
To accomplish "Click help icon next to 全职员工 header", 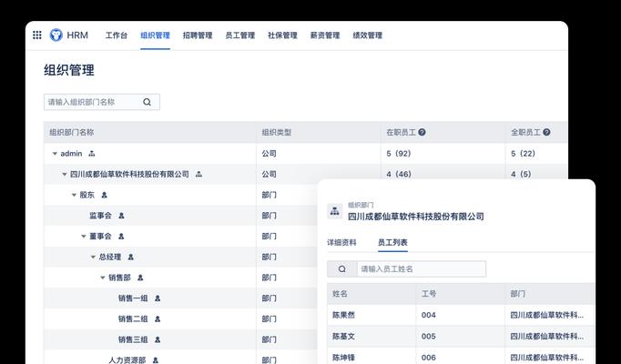I will pyautogui.click(x=546, y=132).
